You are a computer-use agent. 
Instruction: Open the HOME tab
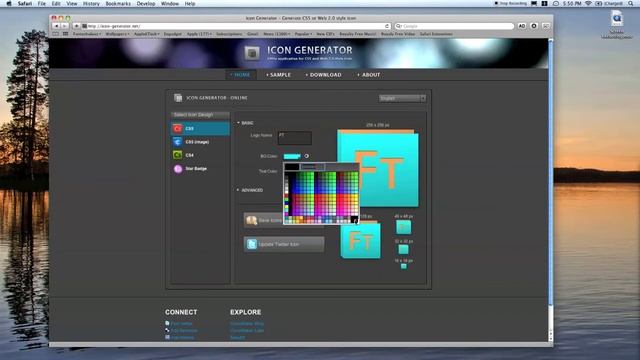point(241,75)
